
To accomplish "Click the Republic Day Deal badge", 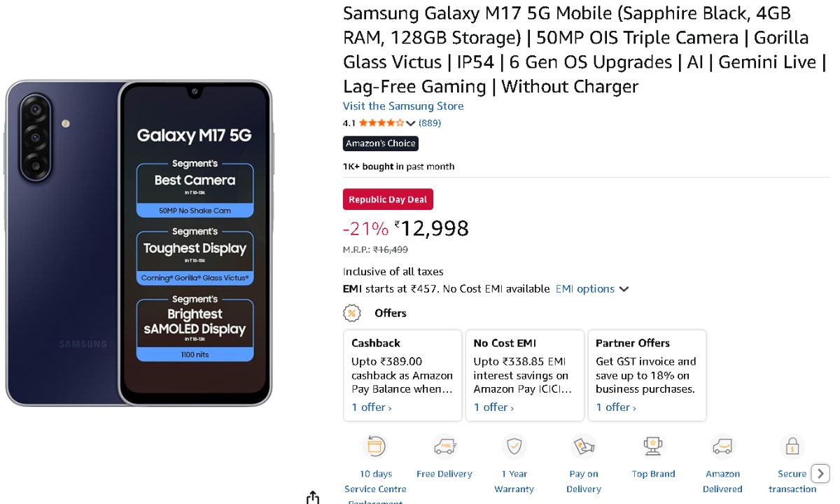I will pyautogui.click(x=388, y=199).
